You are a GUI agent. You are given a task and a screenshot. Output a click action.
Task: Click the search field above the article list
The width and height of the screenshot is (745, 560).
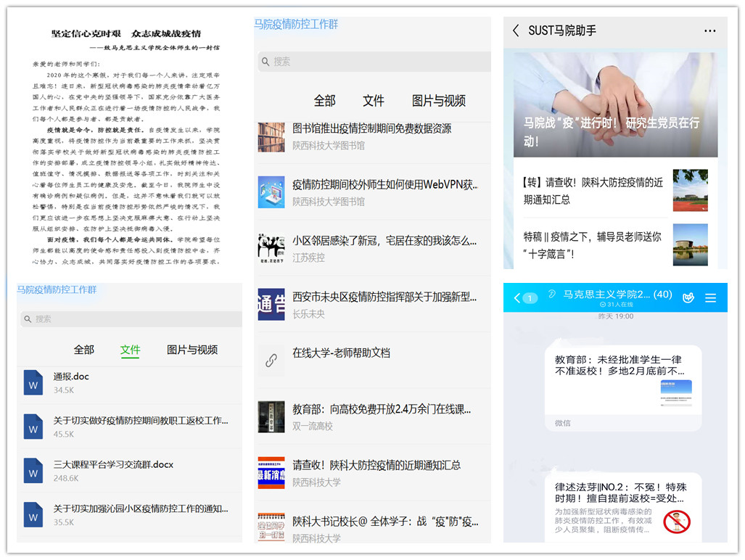[x=374, y=62]
